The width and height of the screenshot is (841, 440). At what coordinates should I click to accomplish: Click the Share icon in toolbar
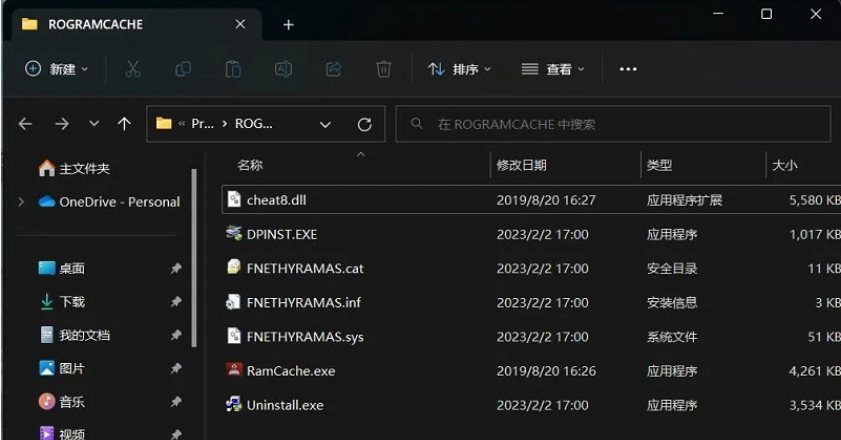point(334,69)
